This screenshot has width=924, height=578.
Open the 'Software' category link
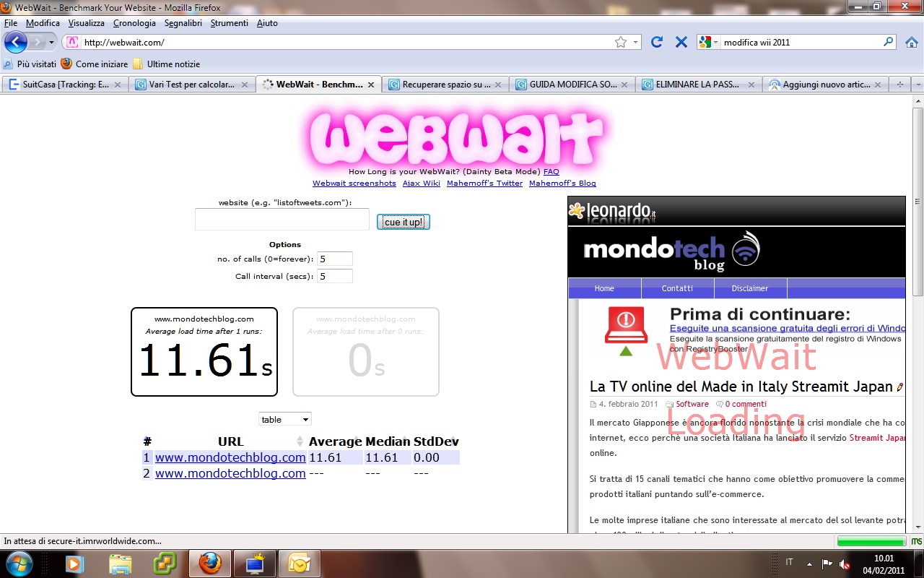click(x=692, y=404)
